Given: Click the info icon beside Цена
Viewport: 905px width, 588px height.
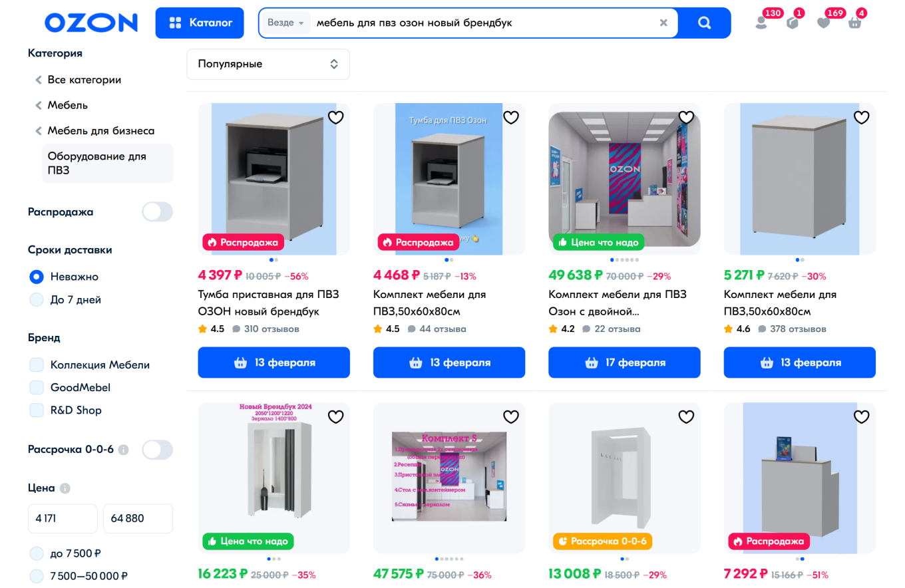Looking at the screenshot, I should click(65, 488).
